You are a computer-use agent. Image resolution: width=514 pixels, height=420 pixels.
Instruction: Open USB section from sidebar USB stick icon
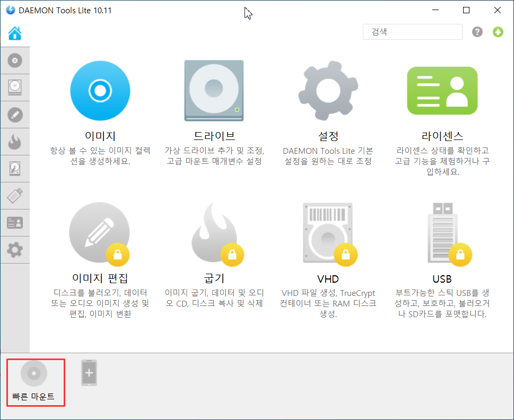click(x=15, y=196)
